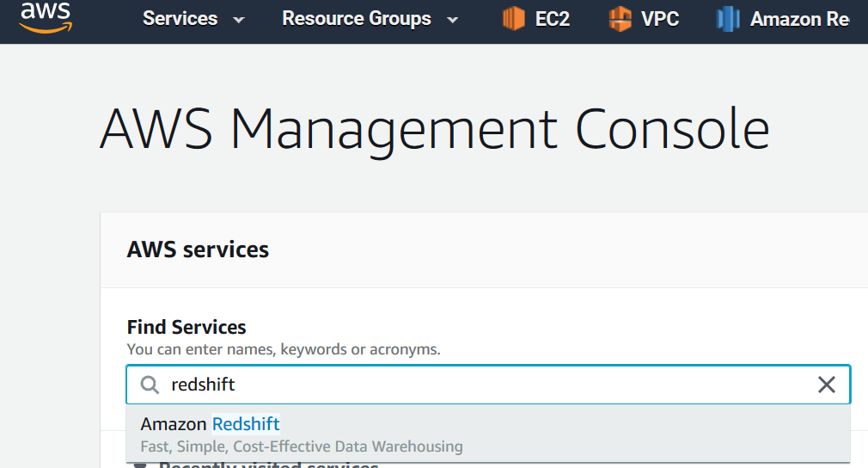Open the Resource Groups menu label
The width and height of the screenshot is (868, 468).
(x=356, y=18)
